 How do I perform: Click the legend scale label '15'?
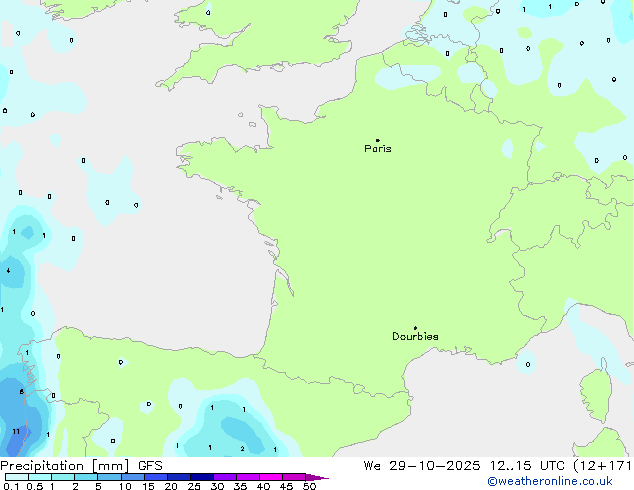pos(148,486)
